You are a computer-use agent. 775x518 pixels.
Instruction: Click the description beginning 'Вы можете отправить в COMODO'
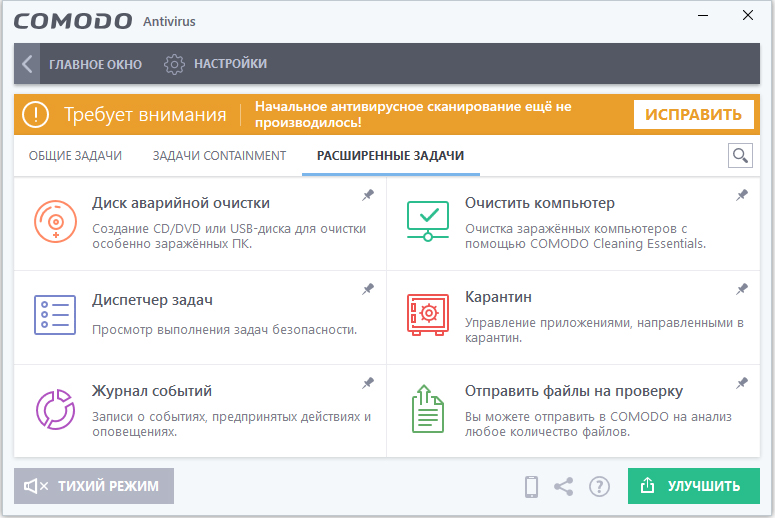(598, 424)
